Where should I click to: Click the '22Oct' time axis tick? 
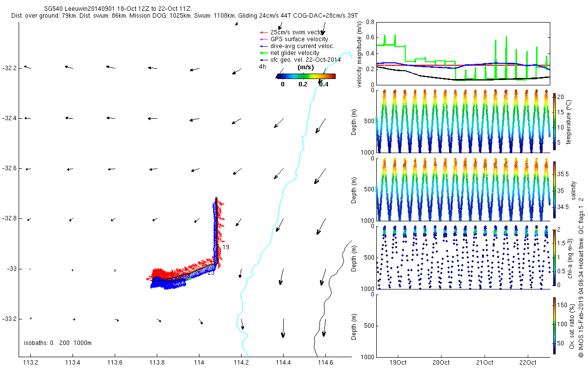point(527,363)
